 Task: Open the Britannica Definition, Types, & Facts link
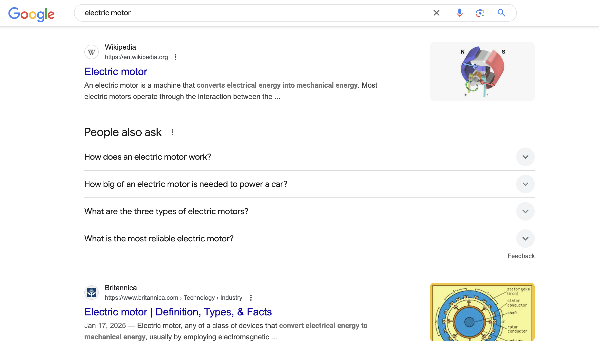pos(178,312)
